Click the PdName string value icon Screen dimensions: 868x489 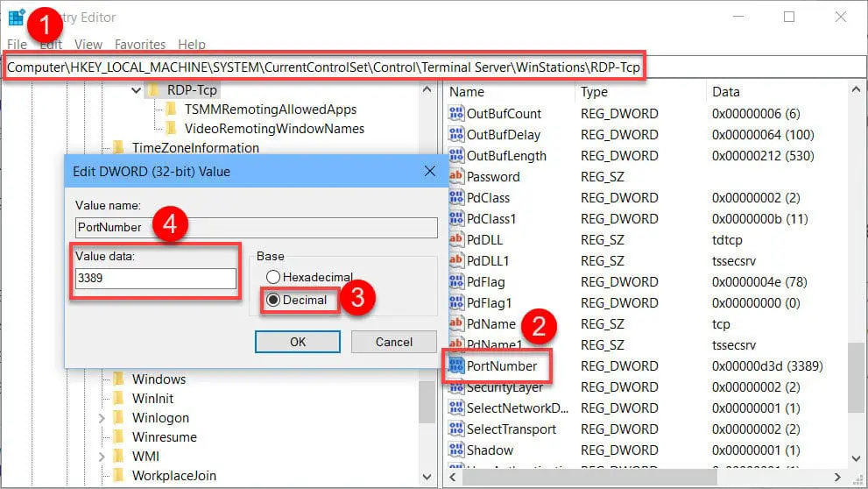(x=456, y=324)
